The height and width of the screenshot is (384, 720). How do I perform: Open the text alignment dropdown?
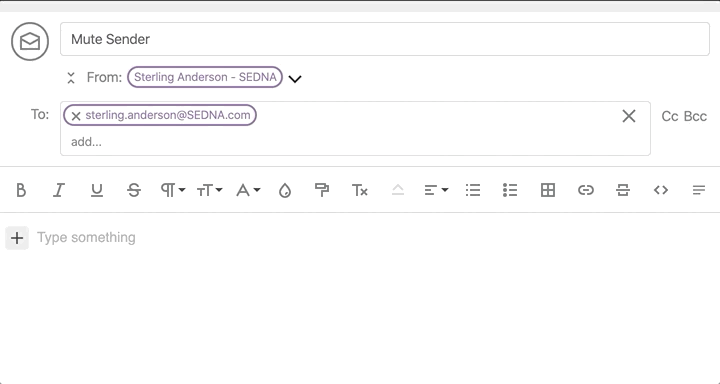click(x=436, y=190)
